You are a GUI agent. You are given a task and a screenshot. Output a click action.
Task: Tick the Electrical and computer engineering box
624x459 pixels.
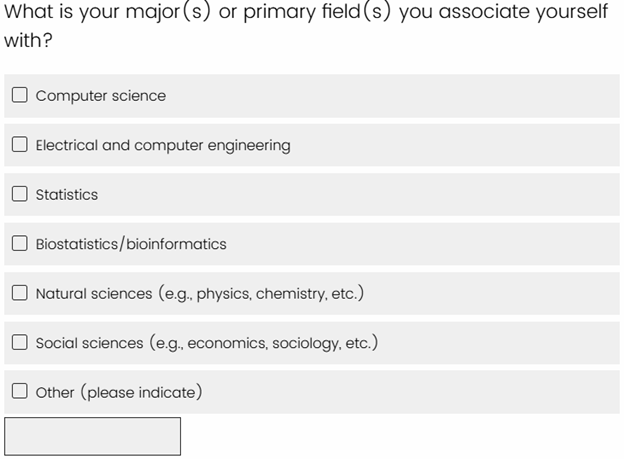pos(20,145)
